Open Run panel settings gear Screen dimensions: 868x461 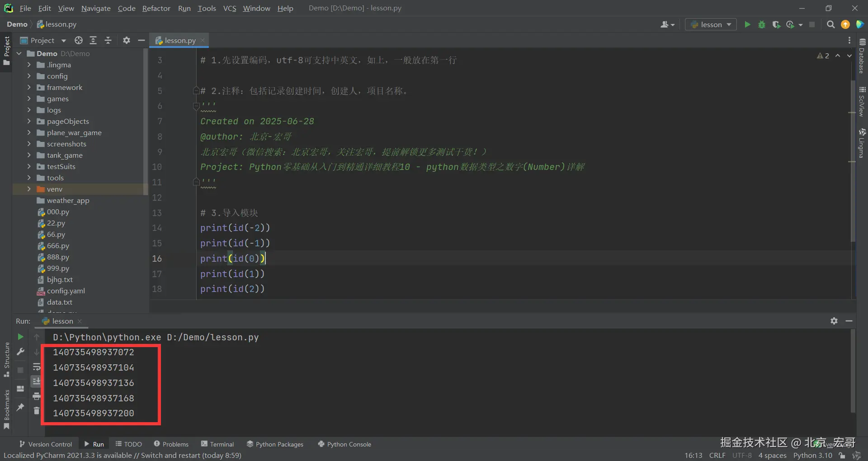coord(834,321)
